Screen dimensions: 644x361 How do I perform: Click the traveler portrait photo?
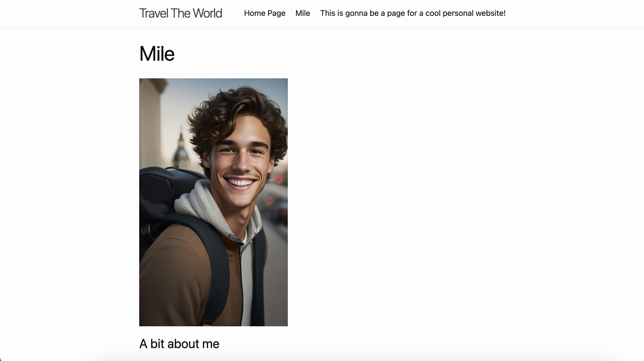tap(214, 202)
